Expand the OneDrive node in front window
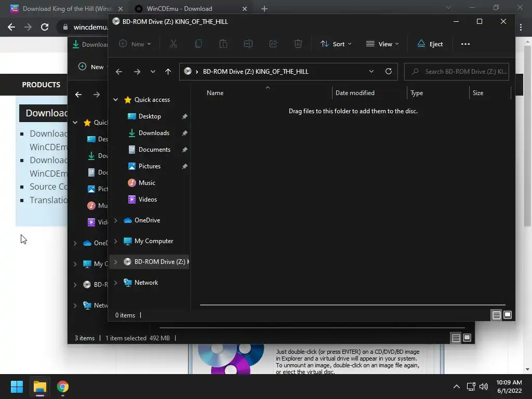This screenshot has height=399, width=532. [x=116, y=220]
